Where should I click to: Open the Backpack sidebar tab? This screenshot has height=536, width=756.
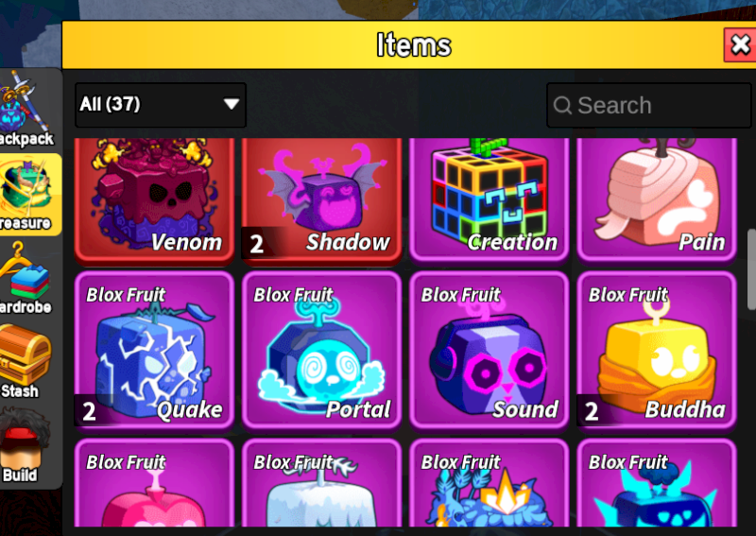pos(26,110)
